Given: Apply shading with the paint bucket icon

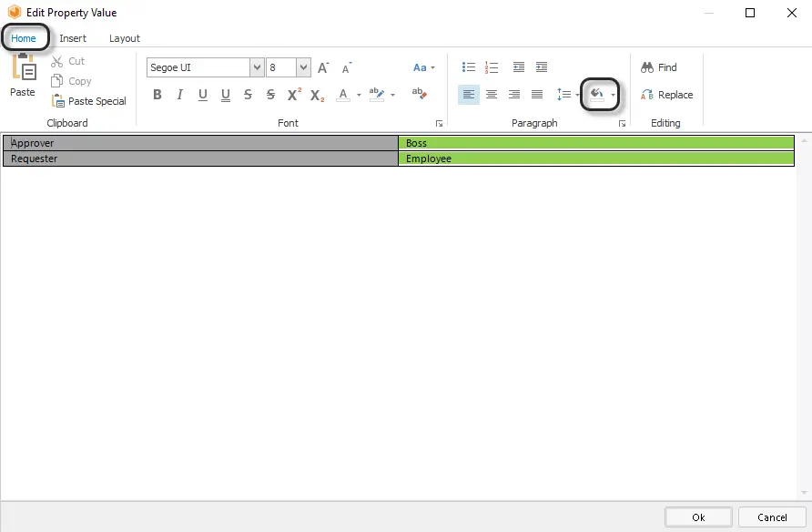Looking at the screenshot, I should click(x=596, y=94).
